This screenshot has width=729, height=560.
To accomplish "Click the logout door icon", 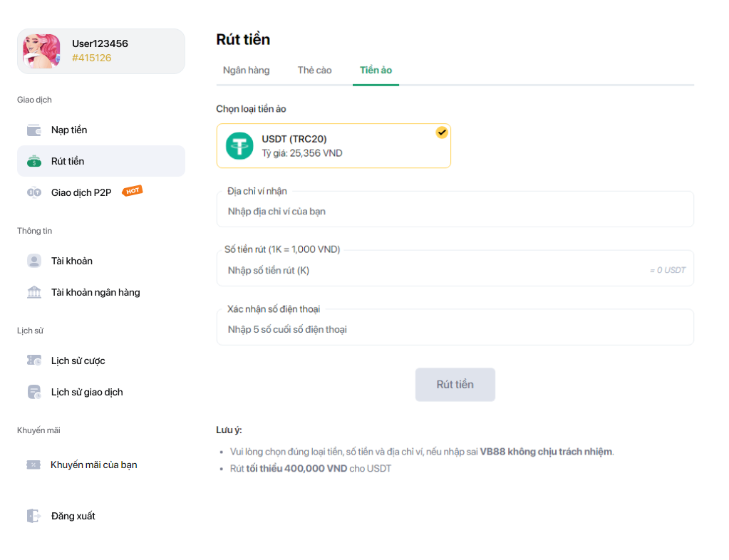I will click(x=33, y=516).
